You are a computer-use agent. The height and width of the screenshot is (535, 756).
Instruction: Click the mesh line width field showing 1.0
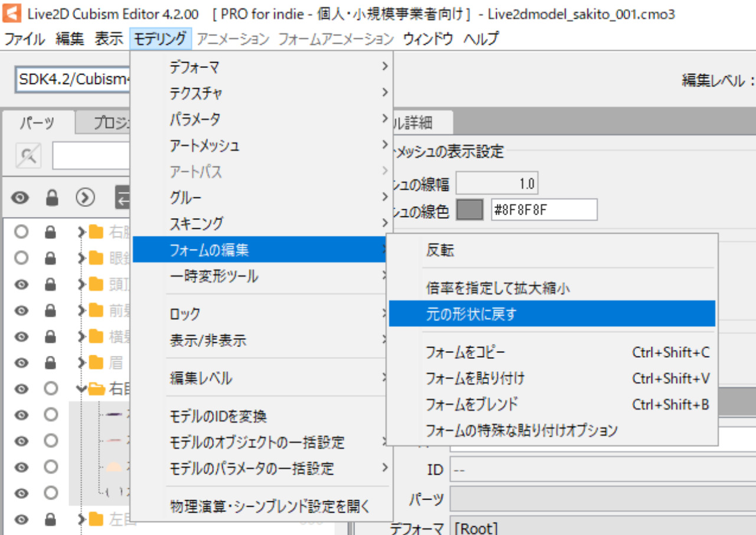[x=497, y=184]
